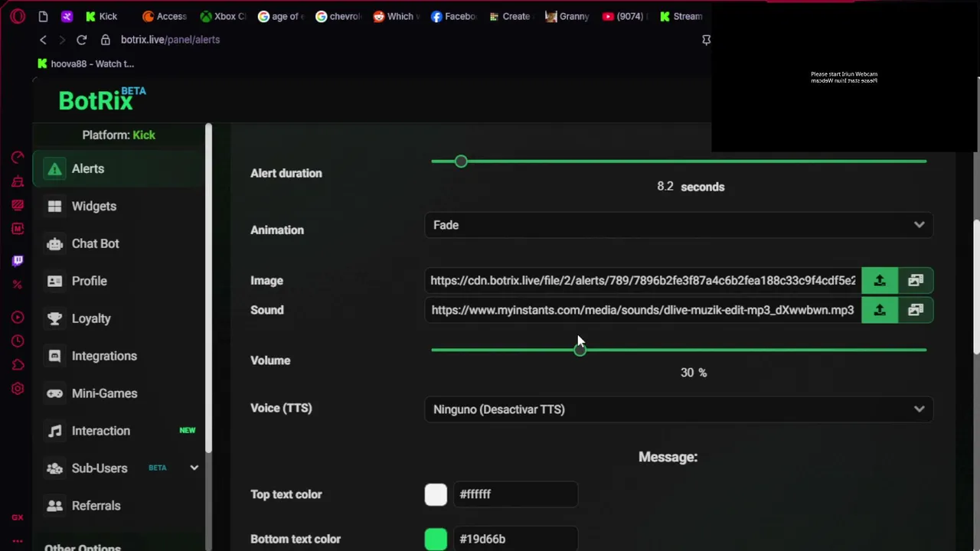Open media gallery for the alert Sound
The width and height of the screenshot is (980, 551).
pyautogui.click(x=916, y=310)
